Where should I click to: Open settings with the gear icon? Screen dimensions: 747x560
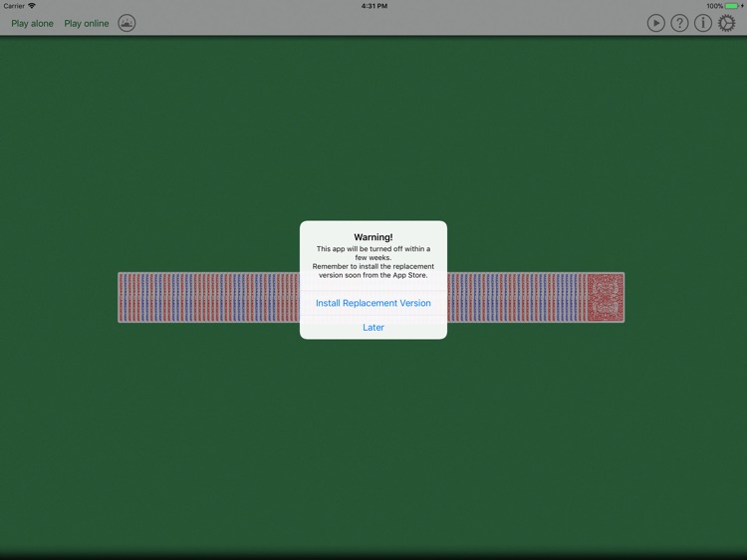pyautogui.click(x=726, y=23)
